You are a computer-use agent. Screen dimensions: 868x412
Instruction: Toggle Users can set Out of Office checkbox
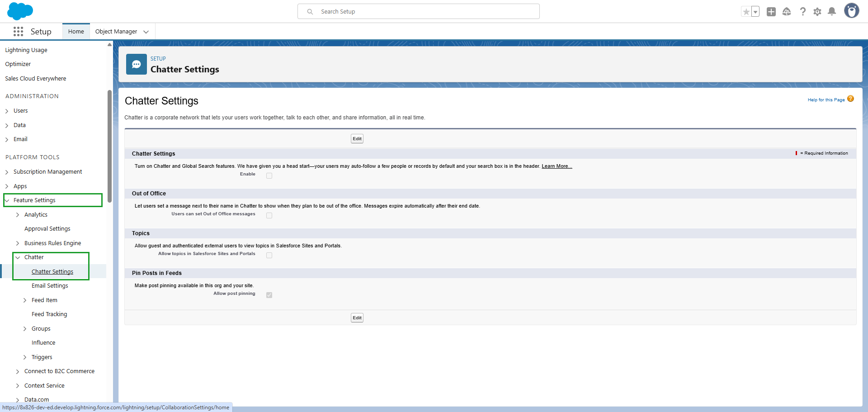[269, 216]
